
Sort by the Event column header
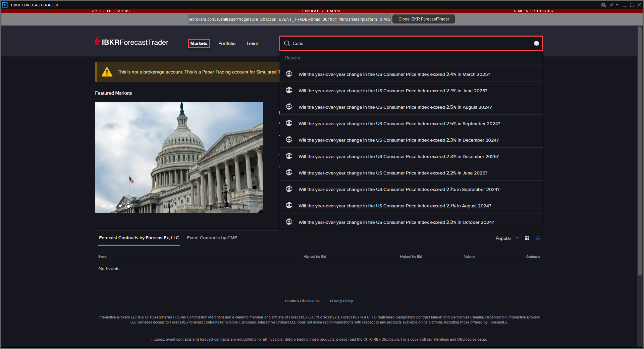(x=103, y=257)
